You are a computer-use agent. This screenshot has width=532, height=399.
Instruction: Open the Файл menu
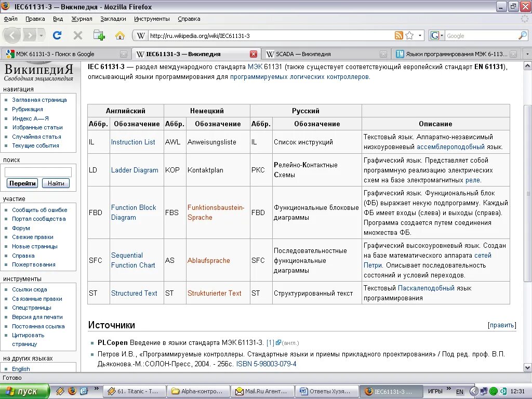tap(10, 19)
